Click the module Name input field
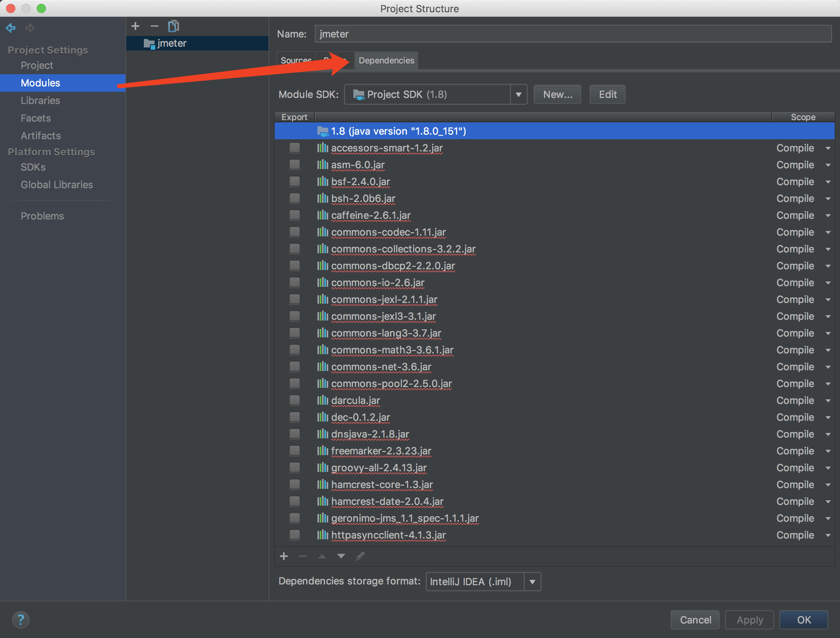Viewport: 840px width, 638px height. (x=573, y=34)
